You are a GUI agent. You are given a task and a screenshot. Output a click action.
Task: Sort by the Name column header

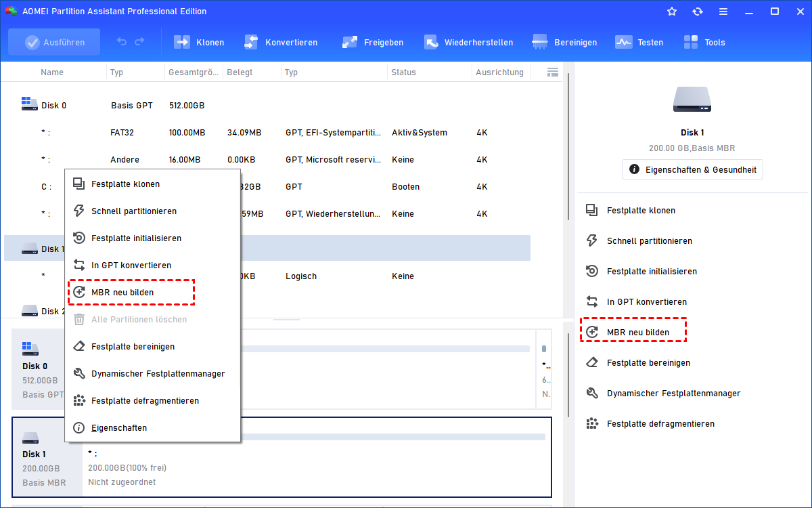52,72
